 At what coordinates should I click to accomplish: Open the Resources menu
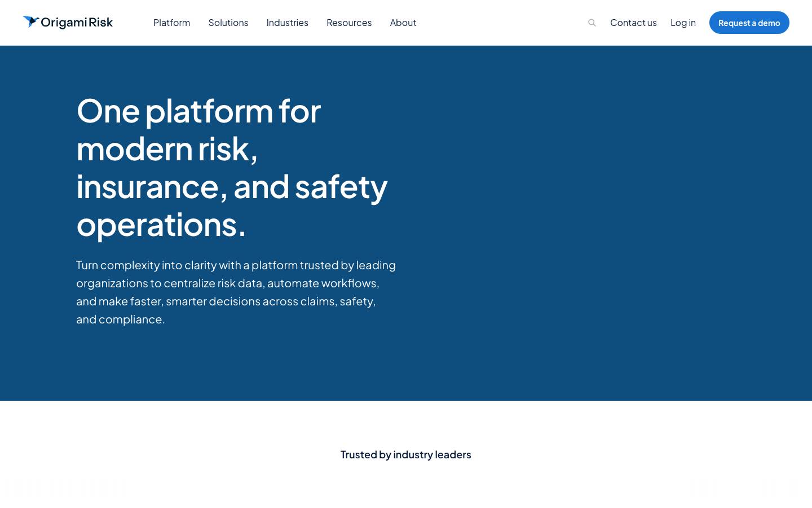pyautogui.click(x=349, y=23)
